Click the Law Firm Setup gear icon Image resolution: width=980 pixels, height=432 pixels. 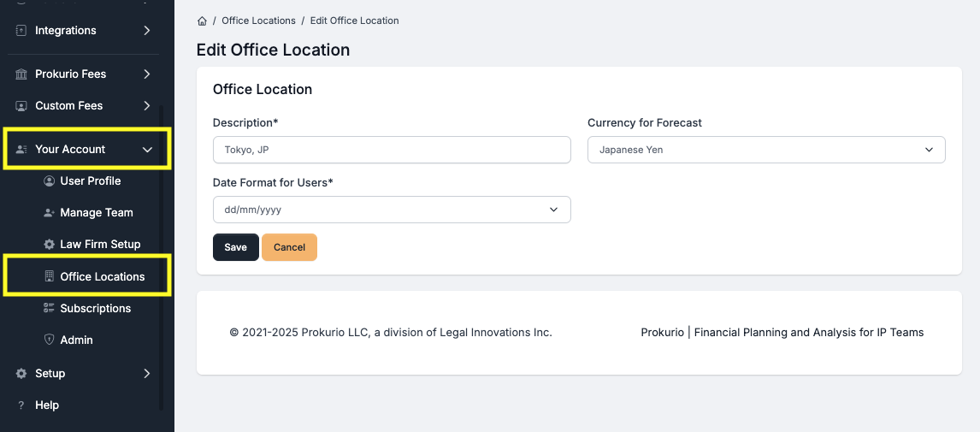(x=49, y=245)
